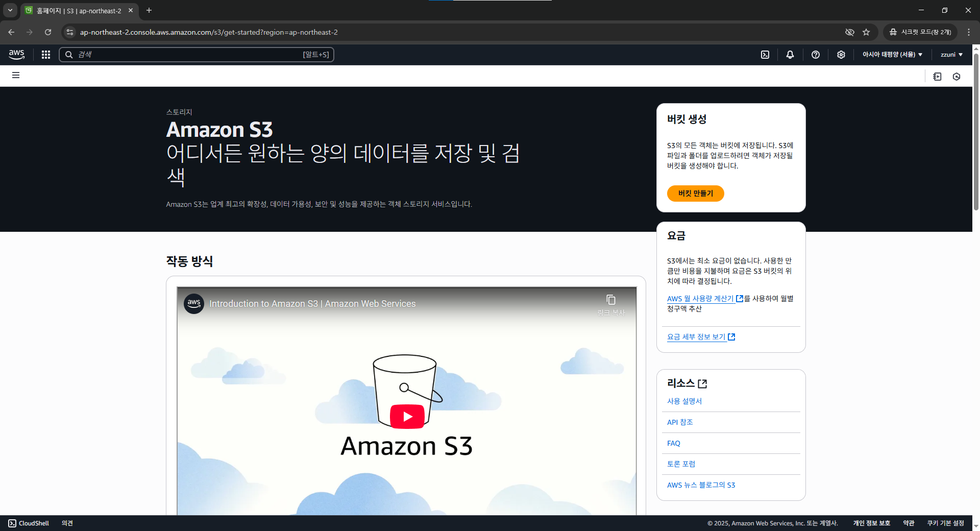Open the 요금 세부 정보 보기 link
Screen dimensions: 980x531
(701, 337)
